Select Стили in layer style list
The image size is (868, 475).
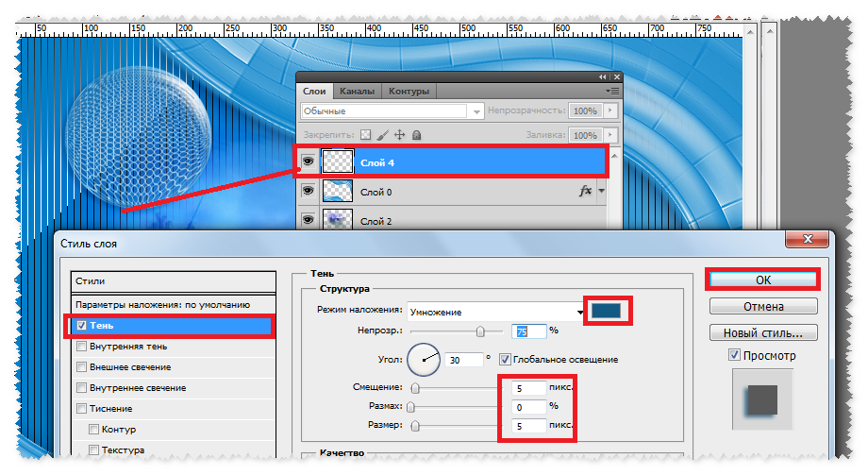[x=174, y=281]
